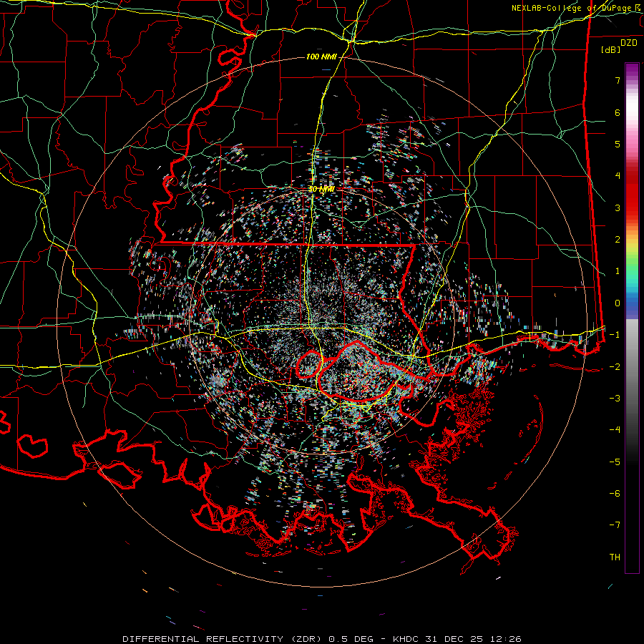Select the -3 value on the scale

coord(615,398)
